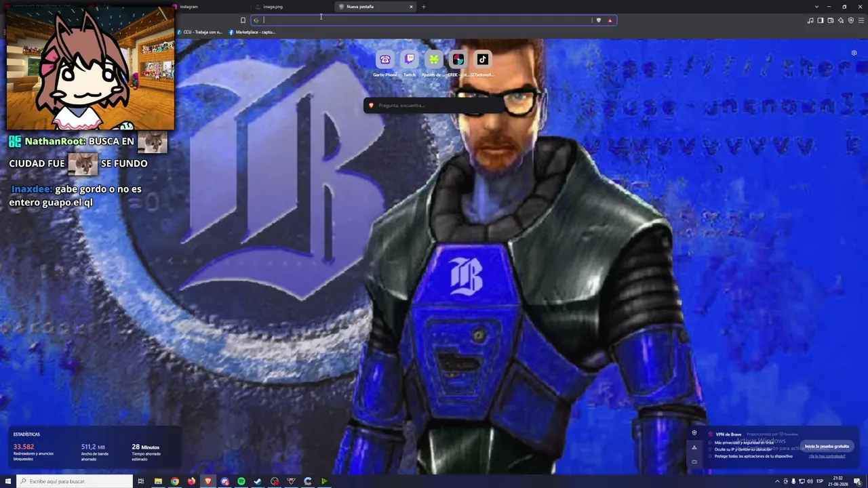Open the Brave hamburger main menu

tap(860, 20)
